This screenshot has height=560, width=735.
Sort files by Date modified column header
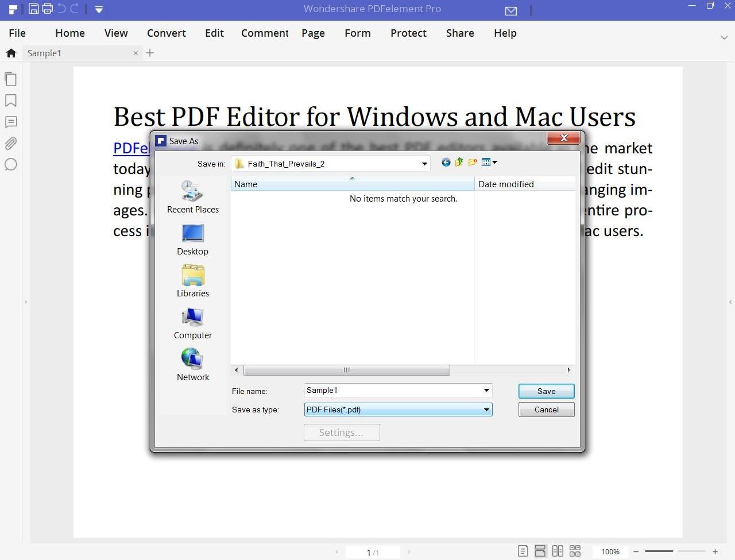[525, 184]
